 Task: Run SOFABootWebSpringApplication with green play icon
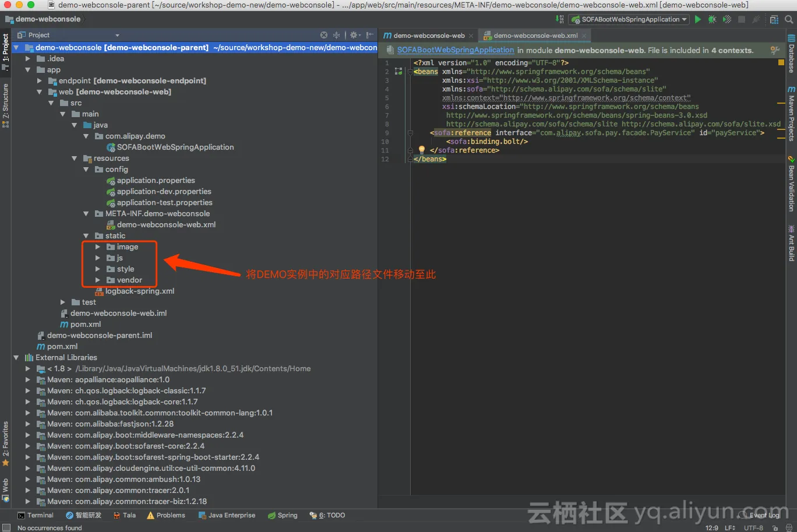698,19
